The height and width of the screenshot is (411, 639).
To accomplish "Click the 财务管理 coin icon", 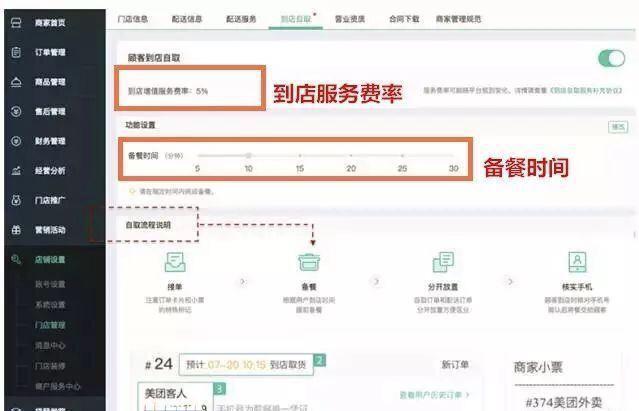I will click(x=16, y=141).
